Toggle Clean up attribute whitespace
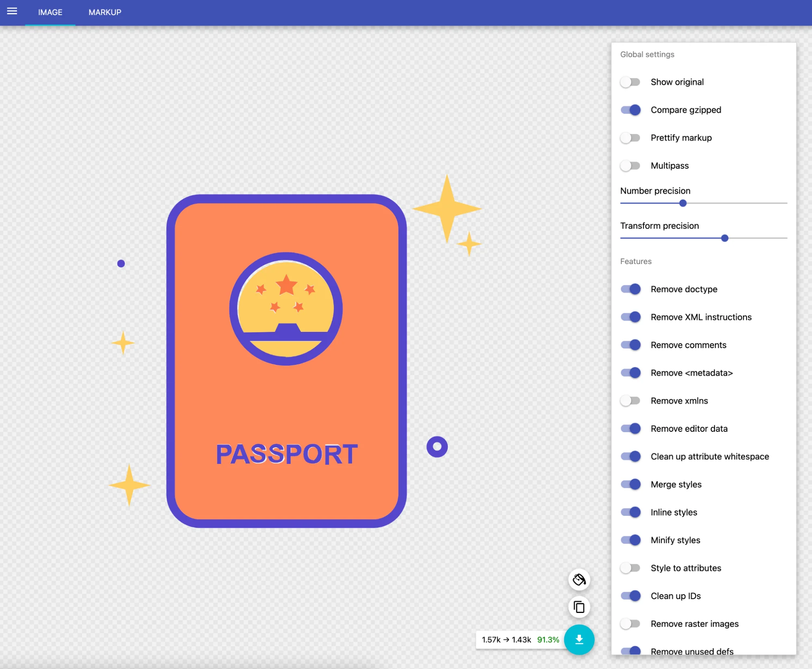Image resolution: width=812 pixels, height=669 pixels. tap(630, 456)
